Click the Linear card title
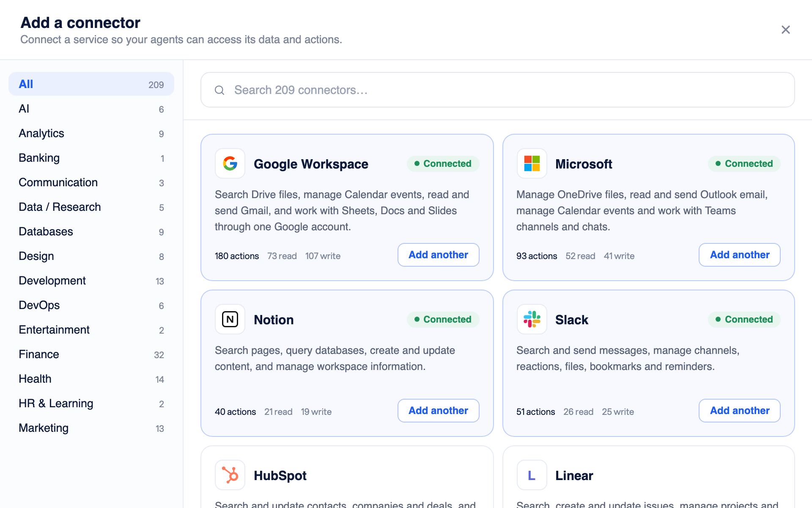 (x=574, y=476)
